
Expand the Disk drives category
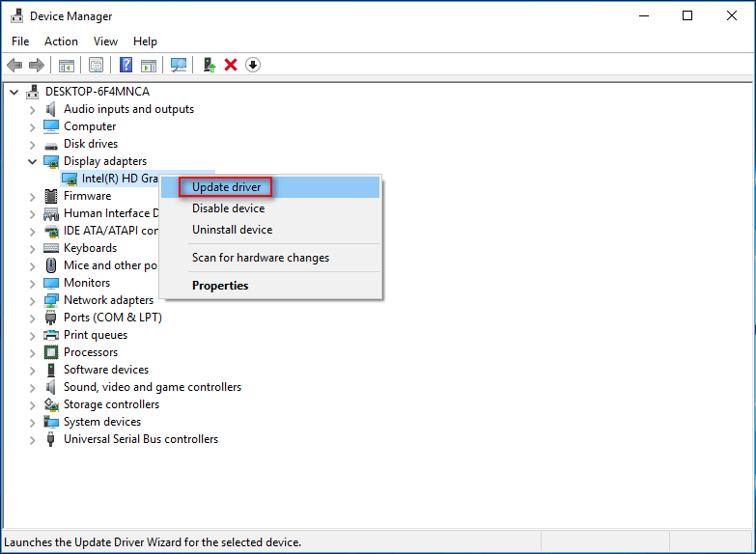(32, 145)
